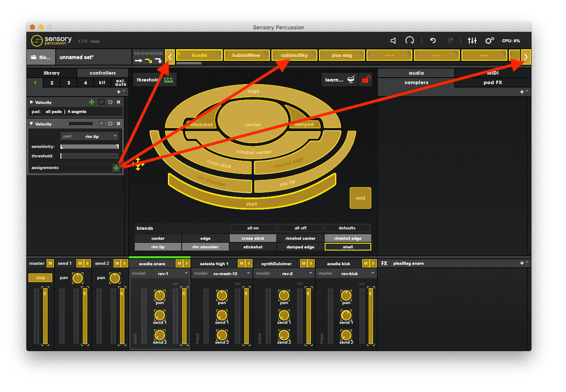Viewport: 566px width, 392px height.
Task: Click the all off blends button
Action: [300, 228]
